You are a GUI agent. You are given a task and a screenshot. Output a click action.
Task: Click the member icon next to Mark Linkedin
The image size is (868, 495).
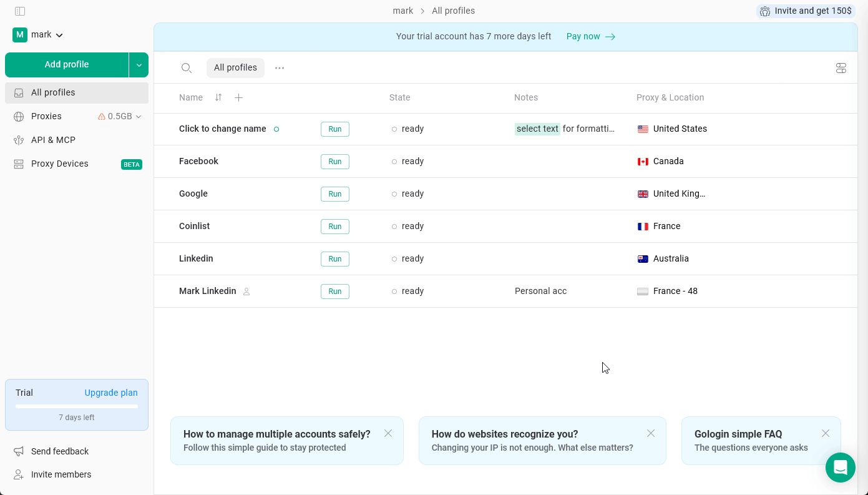[246, 292]
